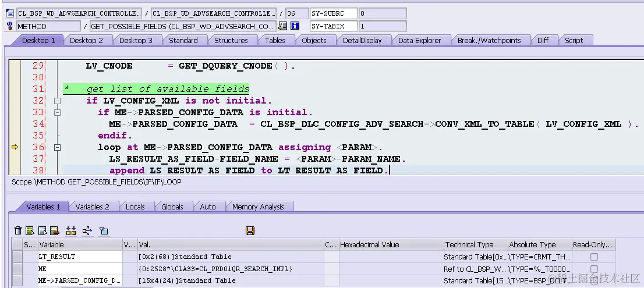644x288 pixels.
Task: Click the program document icon beside class name
Action: 10,13
